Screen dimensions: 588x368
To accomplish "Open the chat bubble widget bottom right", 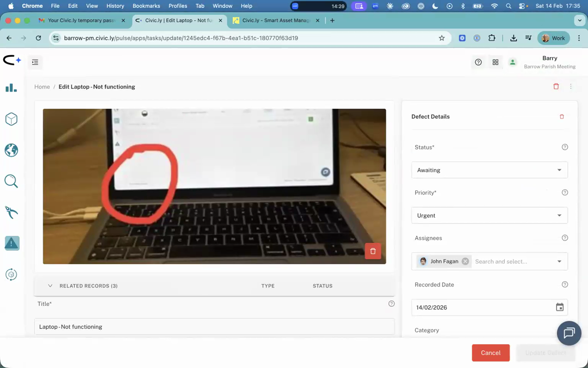I will [569, 333].
